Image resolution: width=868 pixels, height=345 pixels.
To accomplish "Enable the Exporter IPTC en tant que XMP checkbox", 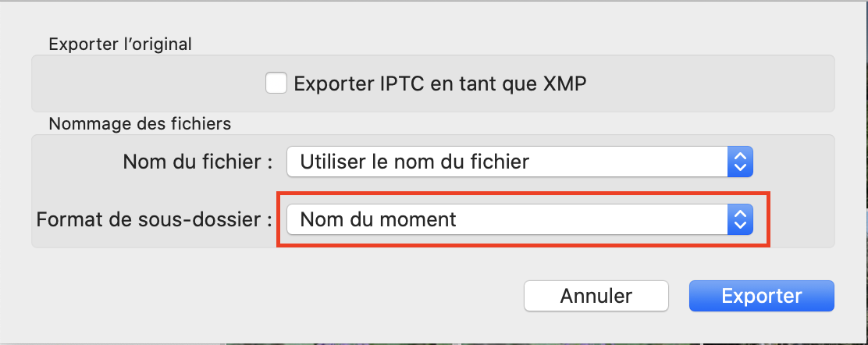I will tap(276, 83).
